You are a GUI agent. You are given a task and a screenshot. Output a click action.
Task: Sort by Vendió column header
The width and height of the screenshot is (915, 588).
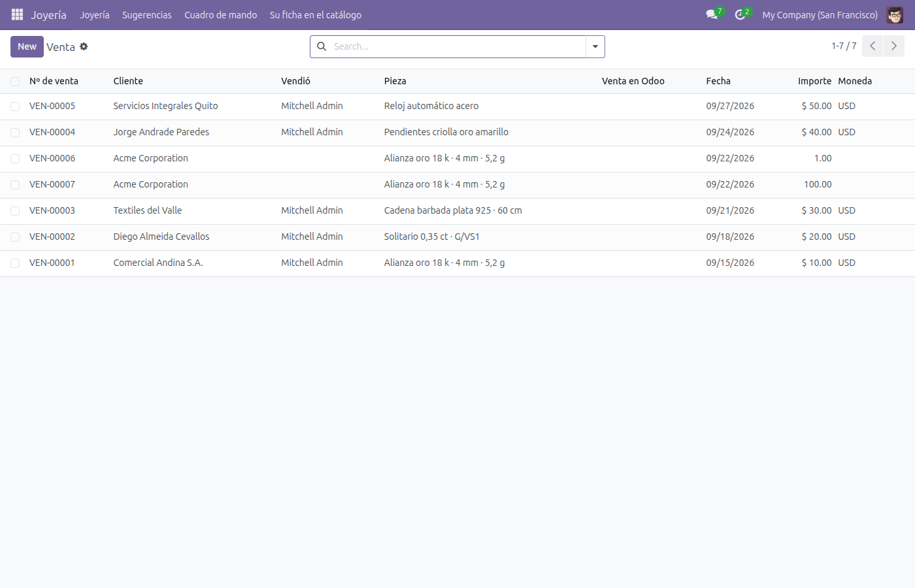(296, 81)
